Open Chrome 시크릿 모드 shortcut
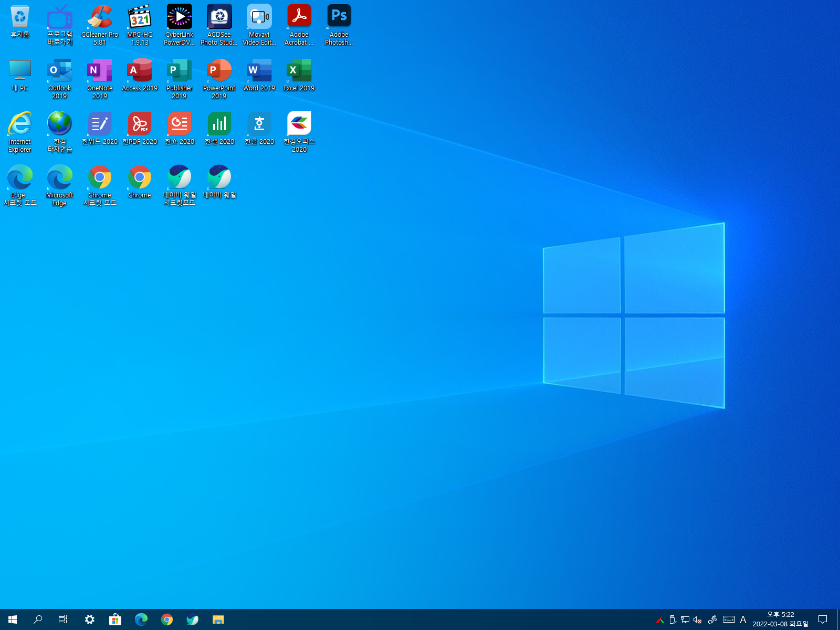The height and width of the screenshot is (630, 840). pos(100,186)
